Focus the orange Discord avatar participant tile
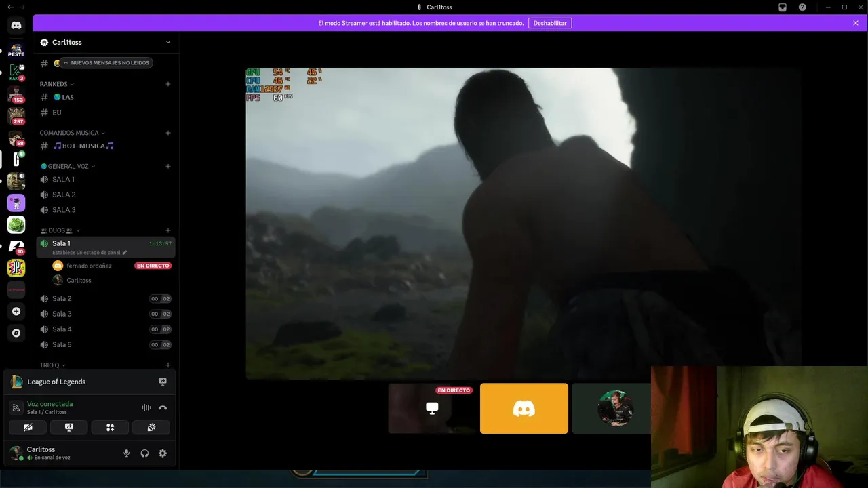 point(524,408)
